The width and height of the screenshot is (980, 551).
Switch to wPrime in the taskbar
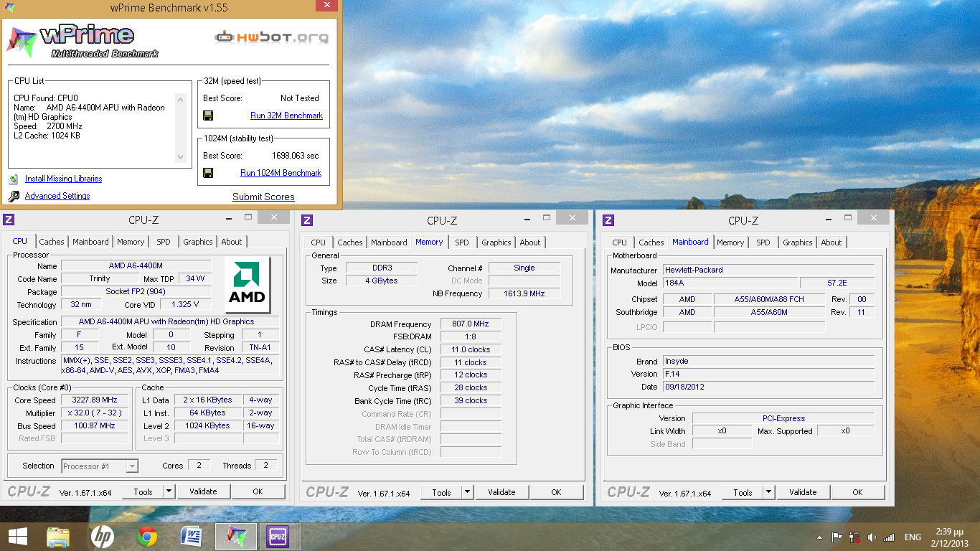pos(236,537)
